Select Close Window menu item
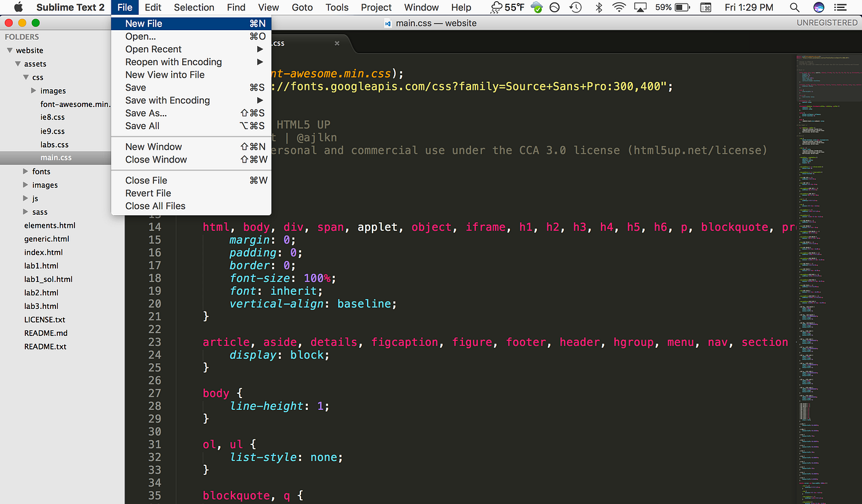 pos(191,159)
